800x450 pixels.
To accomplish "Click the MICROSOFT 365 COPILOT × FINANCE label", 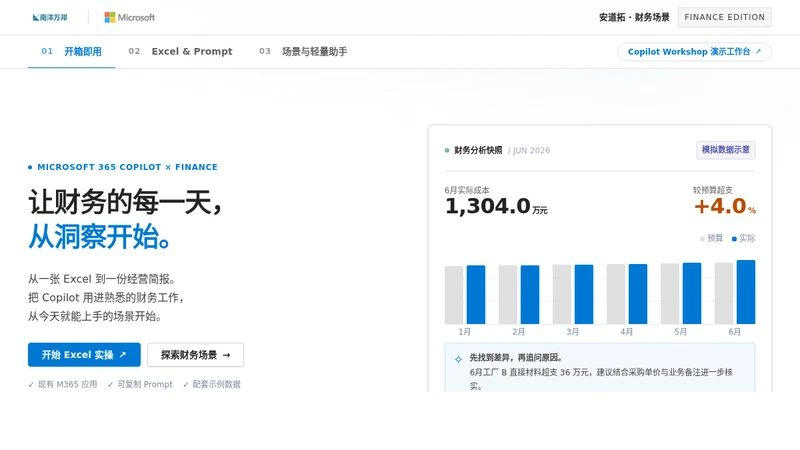I will point(123,167).
